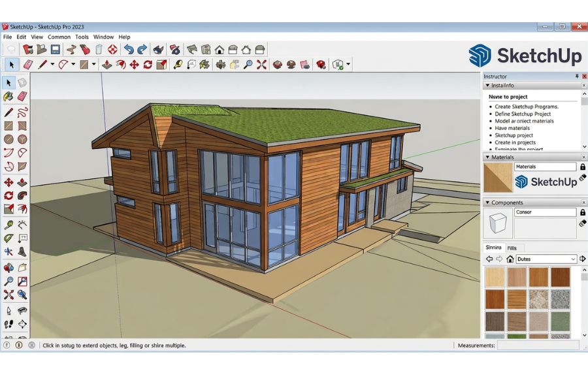This screenshot has width=588, height=392.
Task: Choose the Pan hand tool
Action: tap(22, 267)
